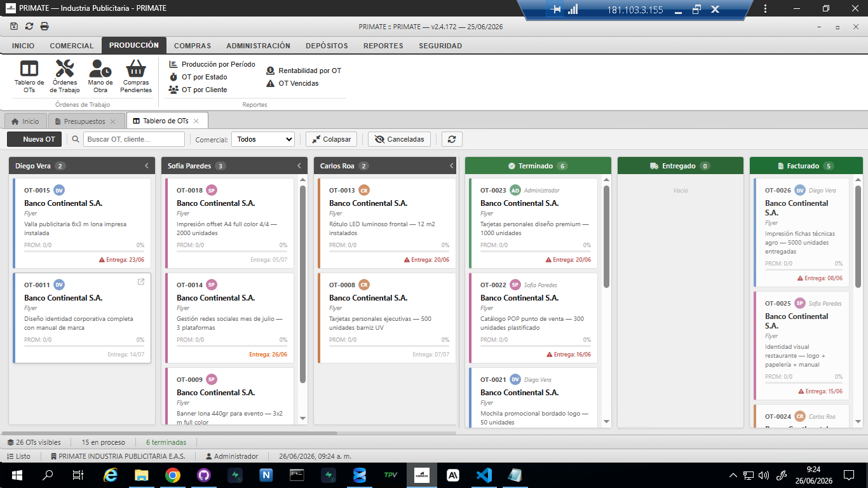Open the OT-0008 card
The image size is (868, 488).
point(388,318)
